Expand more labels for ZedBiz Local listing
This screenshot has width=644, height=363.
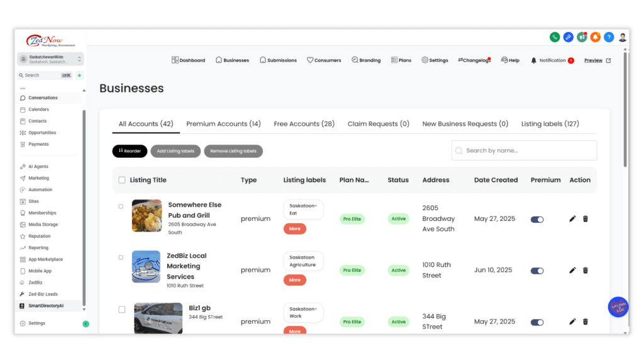(x=295, y=279)
